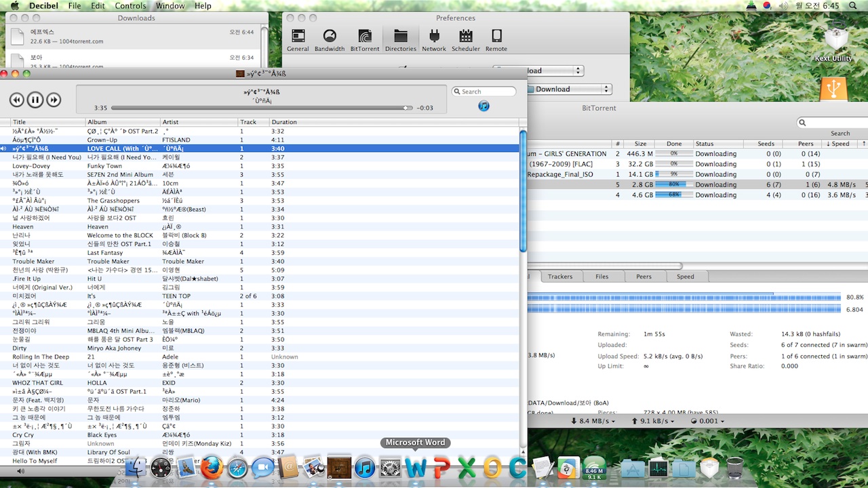The width and height of the screenshot is (868, 488).
Task: Switch to the Files tab
Action: click(601, 277)
